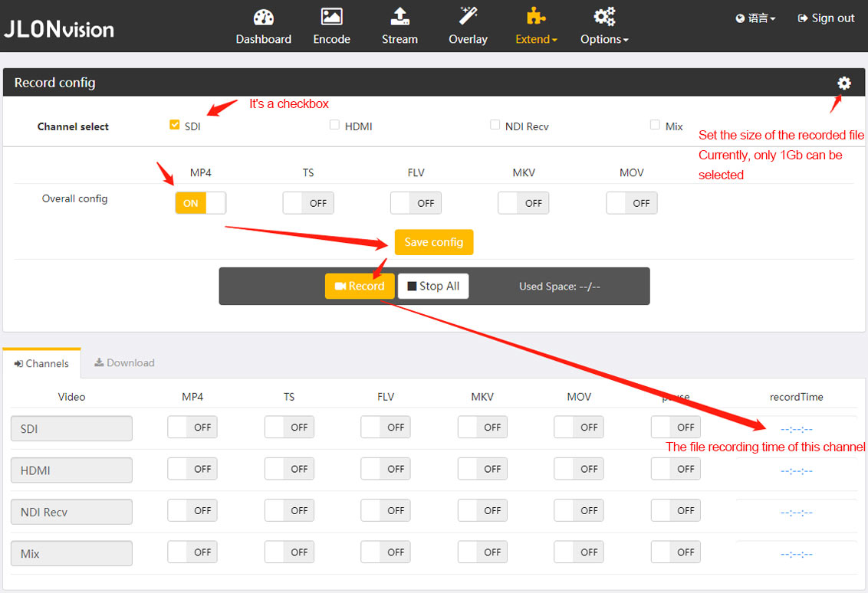Click the Stop All button

(433, 286)
